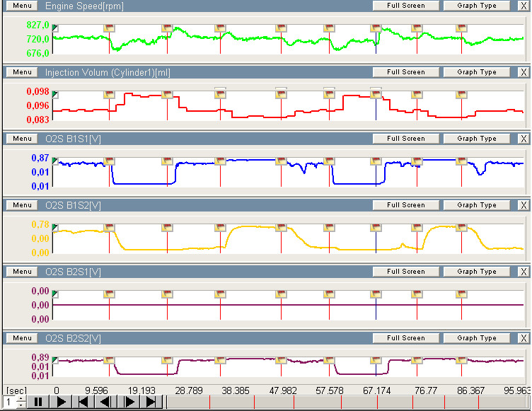This screenshot has height=411, width=532.
Task: Change Graph Type of O2S B1S1
Action: [x=477, y=139]
